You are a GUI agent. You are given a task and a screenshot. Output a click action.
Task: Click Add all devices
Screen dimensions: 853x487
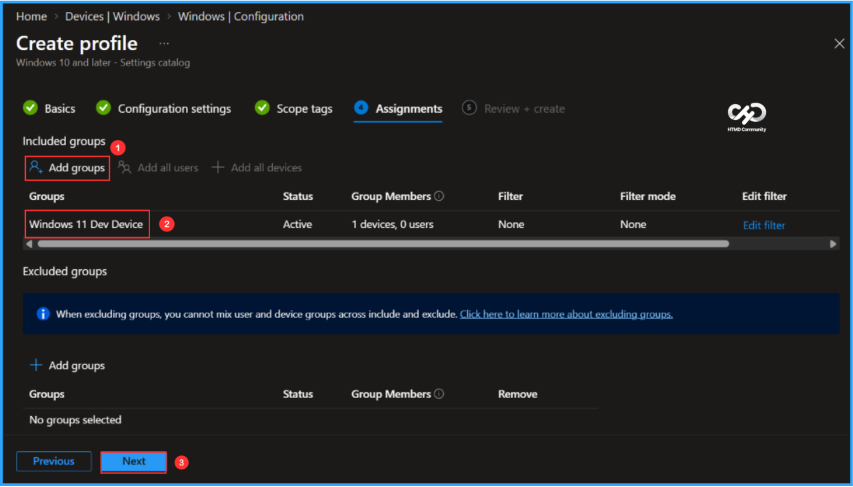[x=256, y=168]
